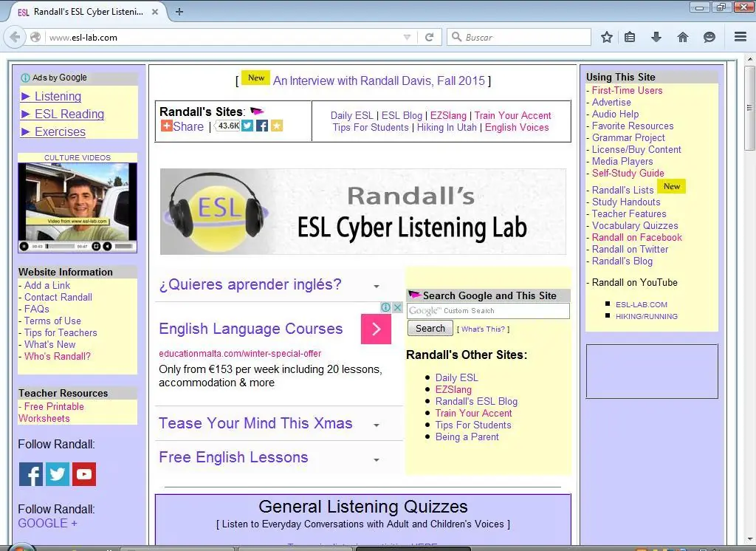This screenshot has height=551, width=756.
Task: Click the Twitter share icon near Share
Action: pos(247,126)
